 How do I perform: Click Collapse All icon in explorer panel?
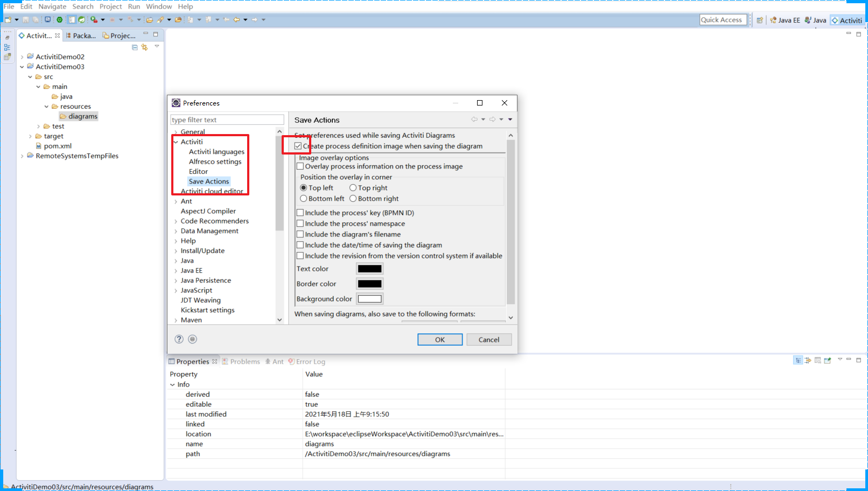pos(135,47)
